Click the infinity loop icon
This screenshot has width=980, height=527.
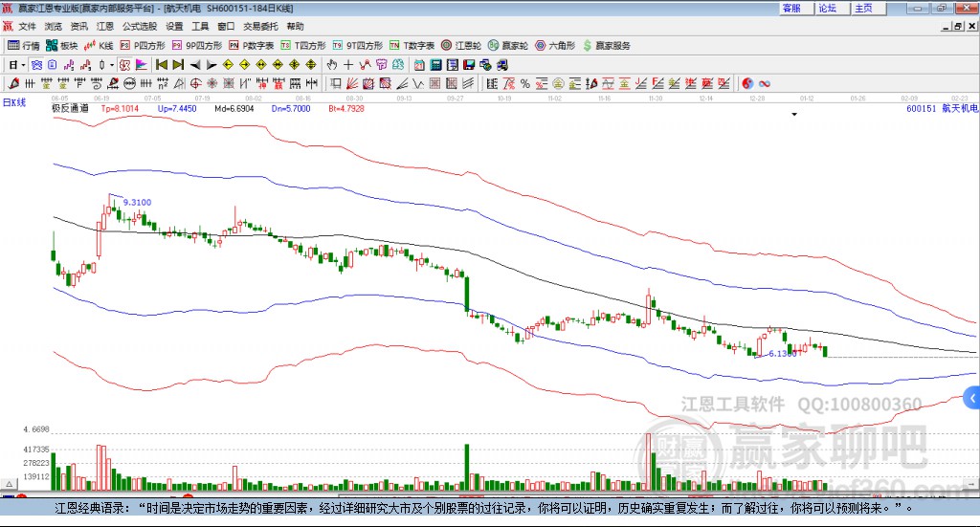[x=765, y=83]
